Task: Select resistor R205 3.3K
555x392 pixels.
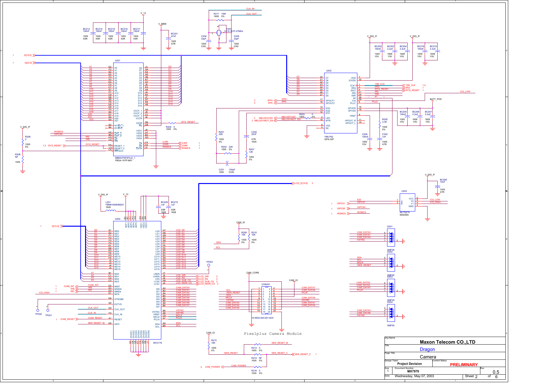Action: (x=380, y=123)
